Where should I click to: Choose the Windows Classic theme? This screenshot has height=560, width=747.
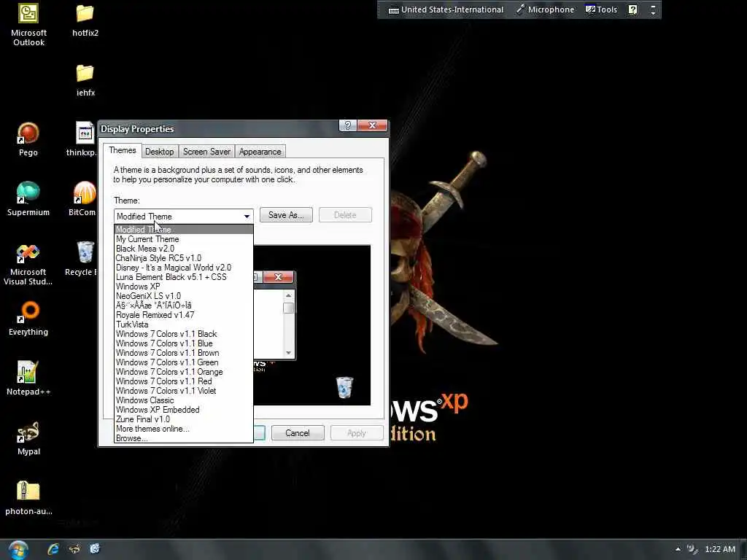tap(184, 400)
